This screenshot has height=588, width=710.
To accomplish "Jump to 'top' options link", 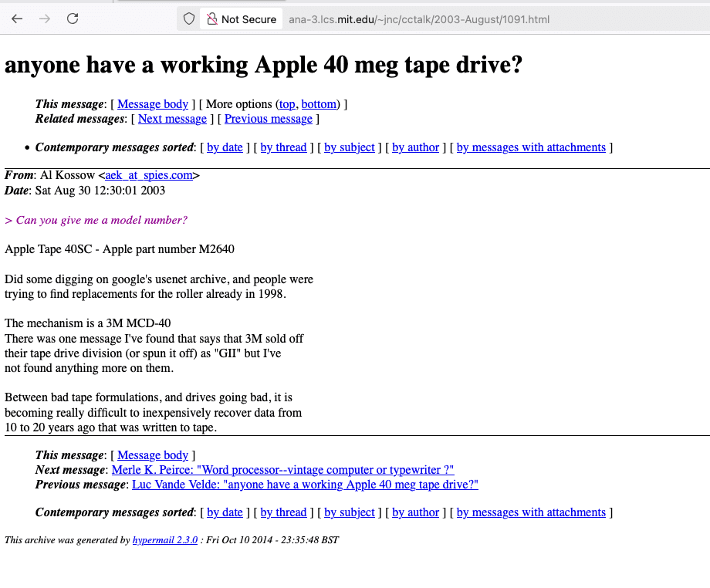I will click(x=287, y=104).
